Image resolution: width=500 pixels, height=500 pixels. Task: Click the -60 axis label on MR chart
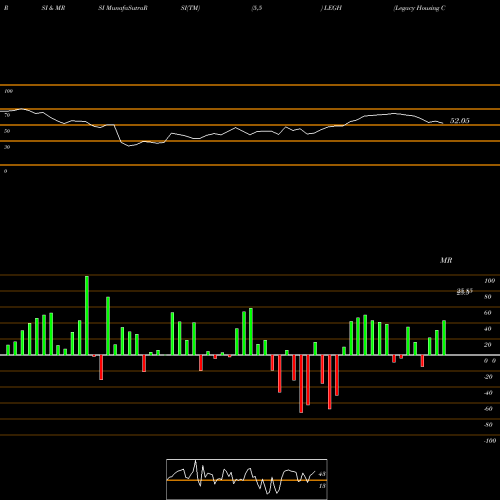[x=488, y=409]
